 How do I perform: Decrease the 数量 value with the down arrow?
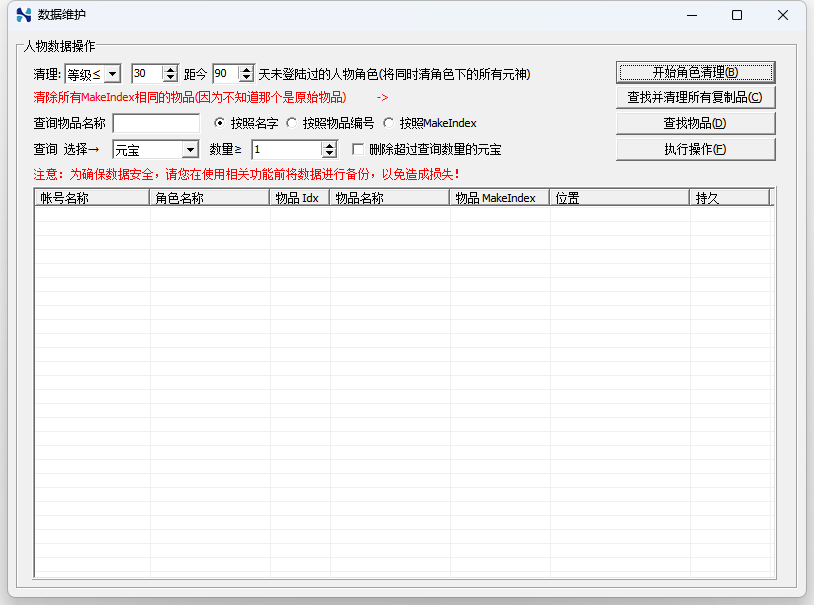coord(329,153)
